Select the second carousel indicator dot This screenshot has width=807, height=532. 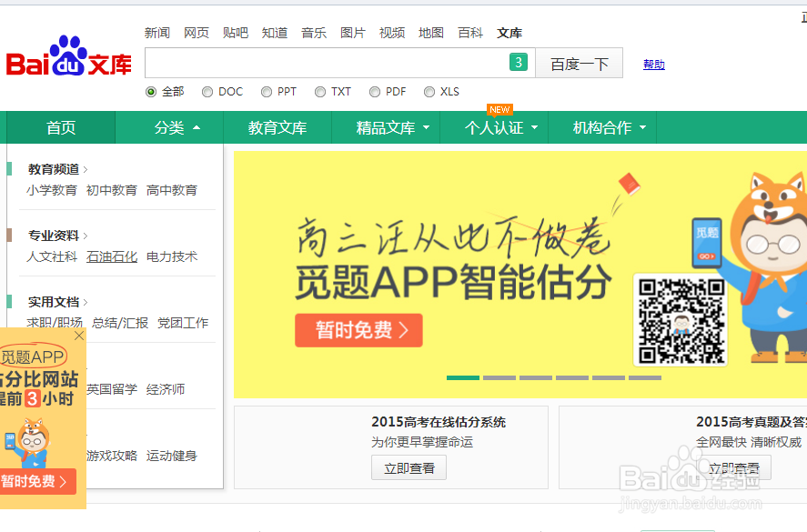point(499,377)
